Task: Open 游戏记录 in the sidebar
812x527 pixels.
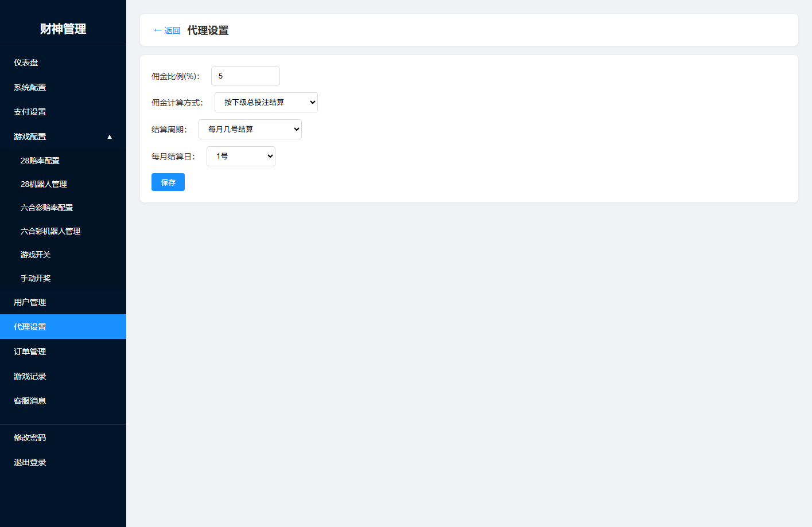Action: pyautogui.click(x=63, y=376)
